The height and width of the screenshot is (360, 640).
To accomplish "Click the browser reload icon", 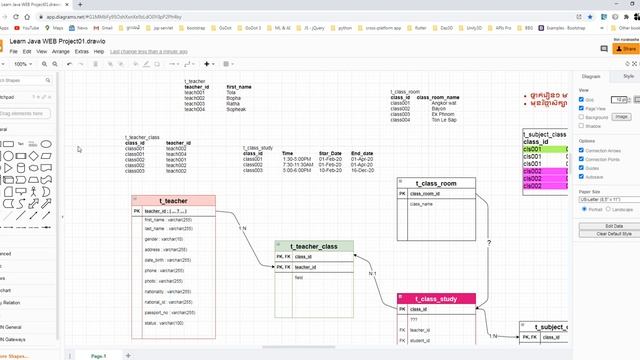I will click(16, 17).
